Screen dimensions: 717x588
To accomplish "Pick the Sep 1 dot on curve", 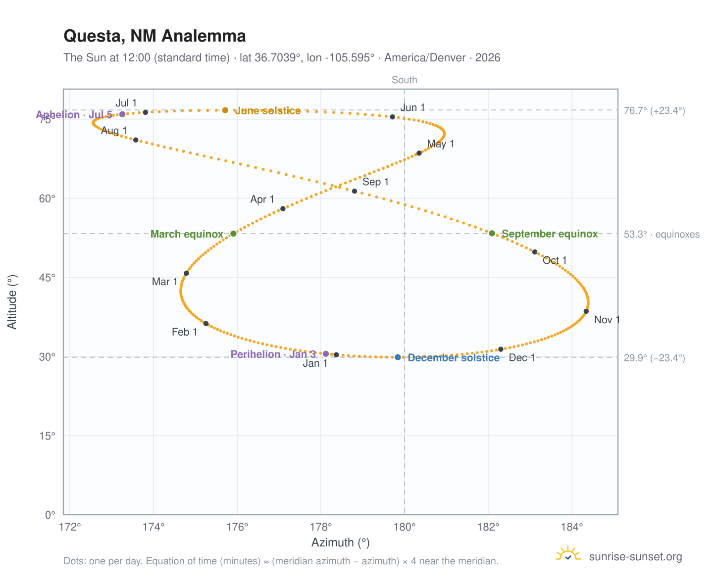I will (x=355, y=191).
